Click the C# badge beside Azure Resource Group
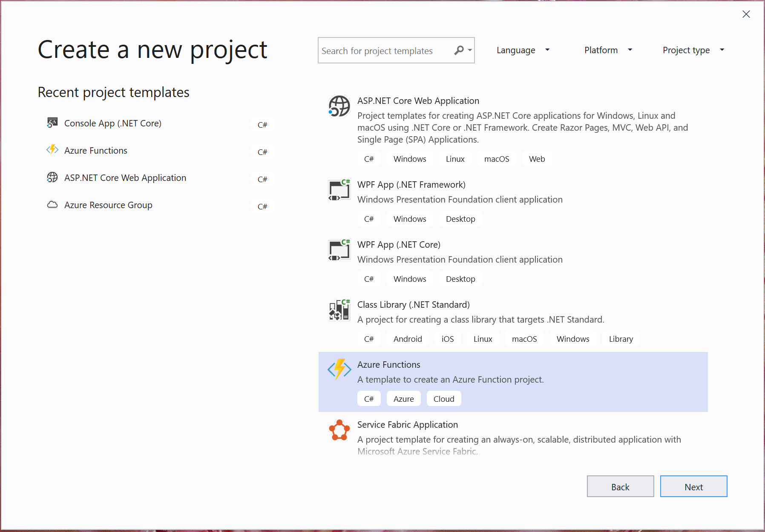The height and width of the screenshot is (532, 765). [262, 206]
